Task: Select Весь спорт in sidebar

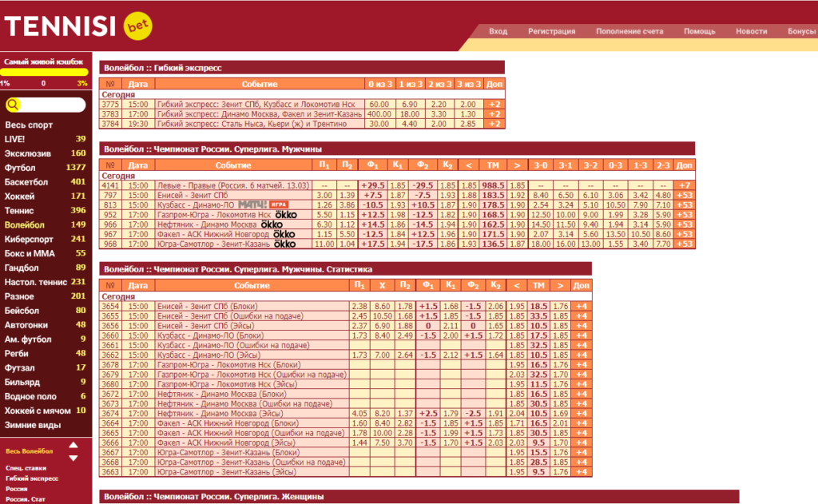Action: click(x=29, y=125)
